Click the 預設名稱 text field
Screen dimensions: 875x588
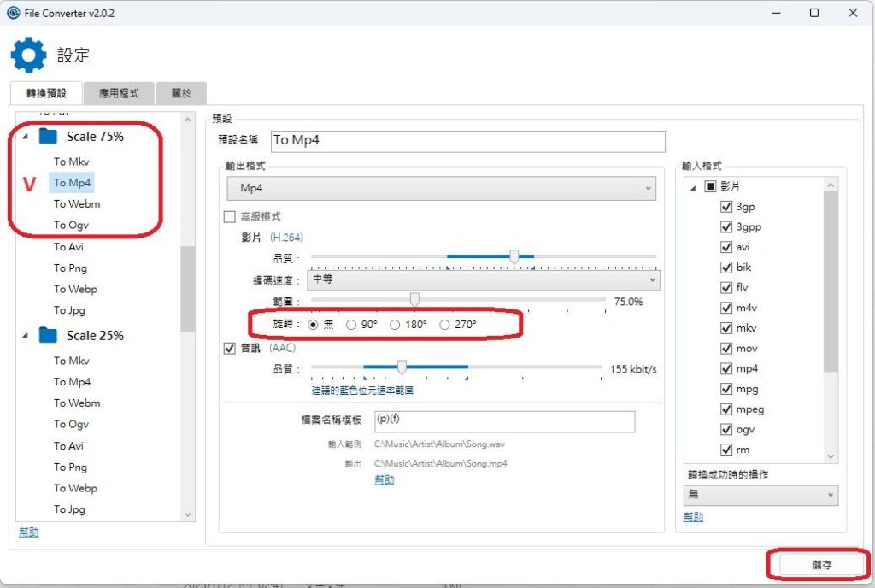[467, 140]
